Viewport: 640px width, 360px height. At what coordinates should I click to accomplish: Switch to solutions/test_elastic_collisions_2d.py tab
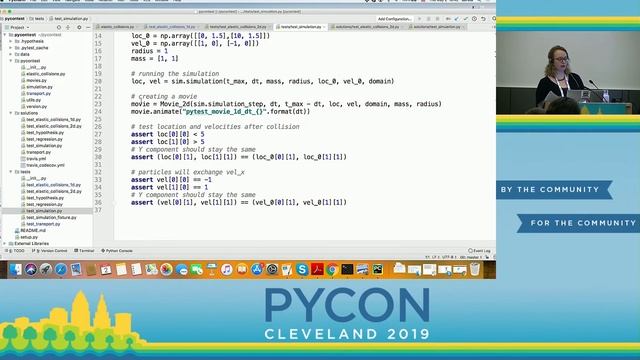(x=367, y=27)
